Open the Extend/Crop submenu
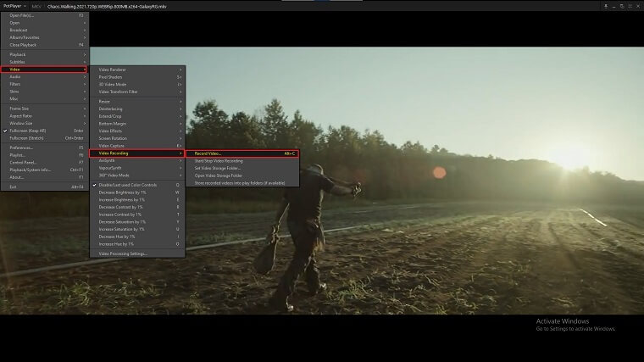Image resolution: width=644 pixels, height=362 pixels. coord(137,116)
